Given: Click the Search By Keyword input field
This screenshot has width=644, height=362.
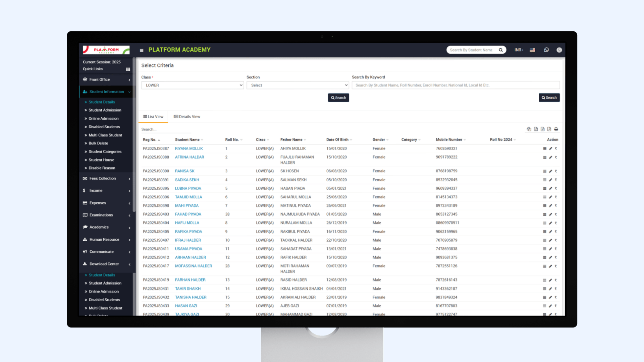Looking at the screenshot, I should tap(455, 85).
